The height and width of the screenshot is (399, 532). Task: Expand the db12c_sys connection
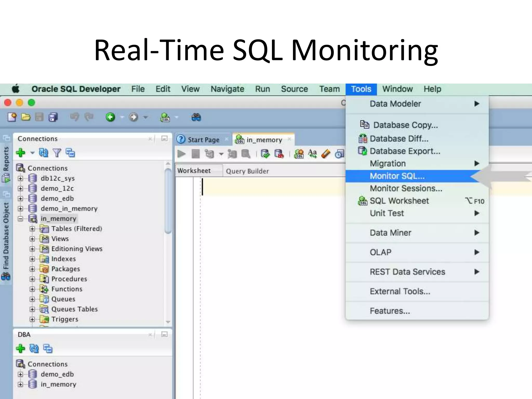(21, 178)
